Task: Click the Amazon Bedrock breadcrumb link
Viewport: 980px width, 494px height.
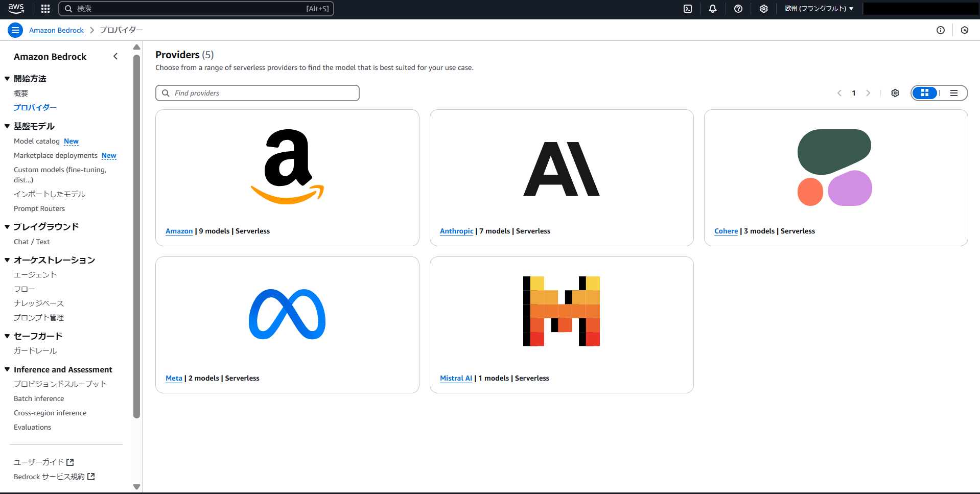Action: [x=56, y=30]
